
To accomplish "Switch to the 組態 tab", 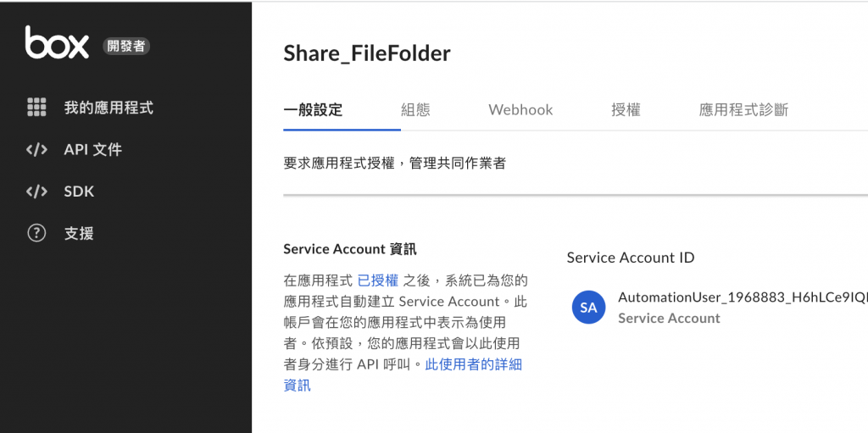I will (x=415, y=109).
